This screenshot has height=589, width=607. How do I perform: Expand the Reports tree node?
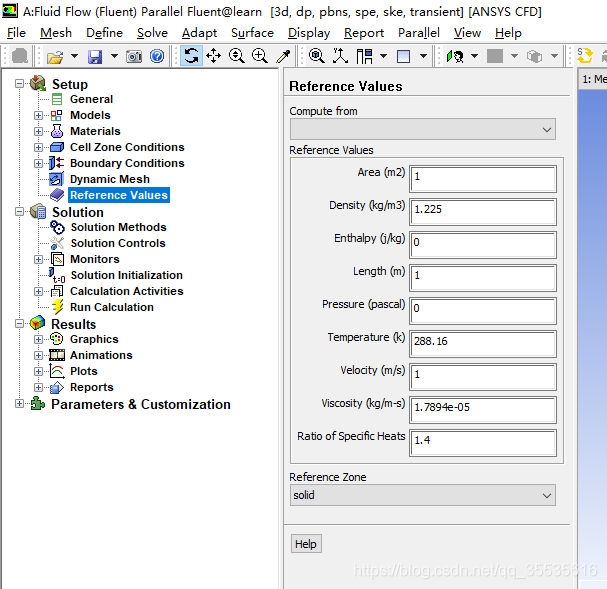[38, 387]
